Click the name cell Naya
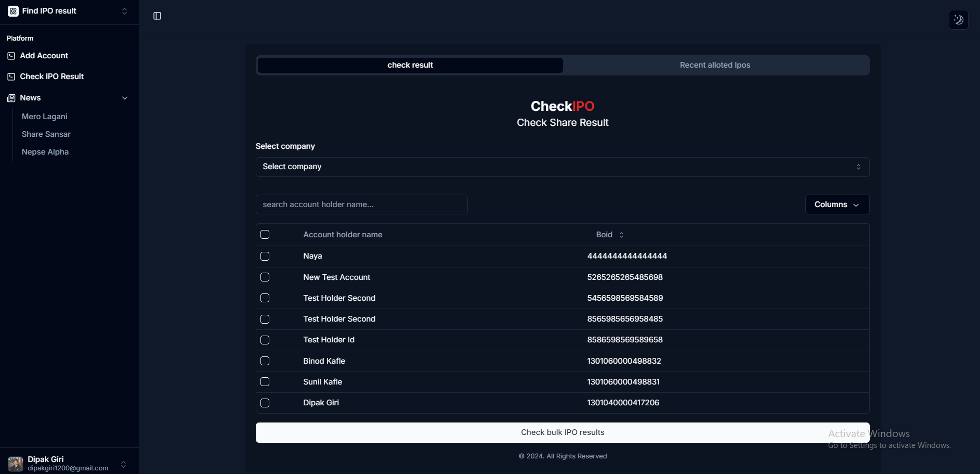980x474 pixels. [312, 256]
